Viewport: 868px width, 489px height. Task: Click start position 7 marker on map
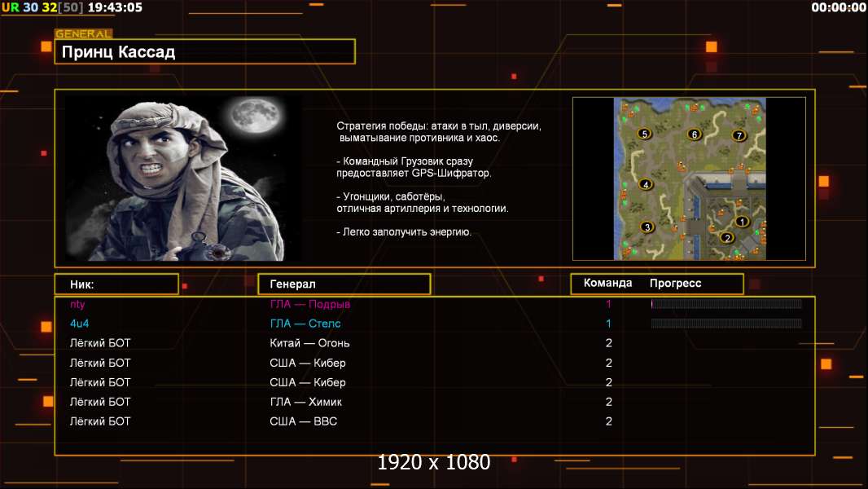click(739, 135)
